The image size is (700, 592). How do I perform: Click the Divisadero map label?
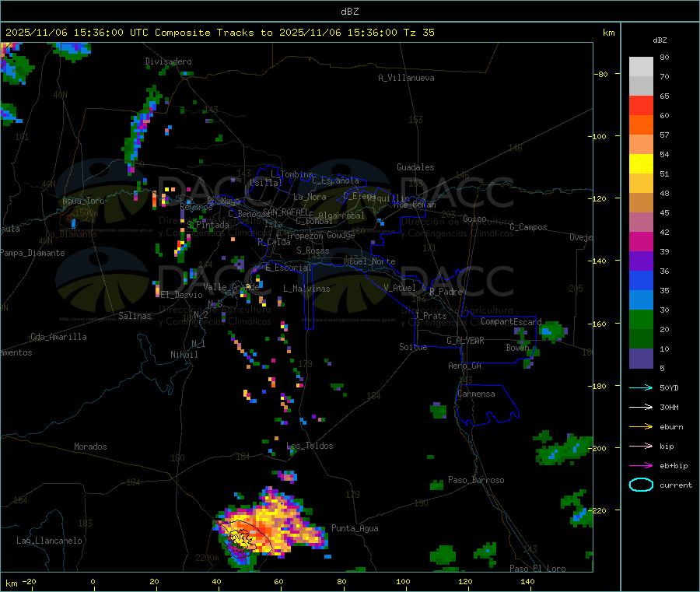tap(168, 61)
